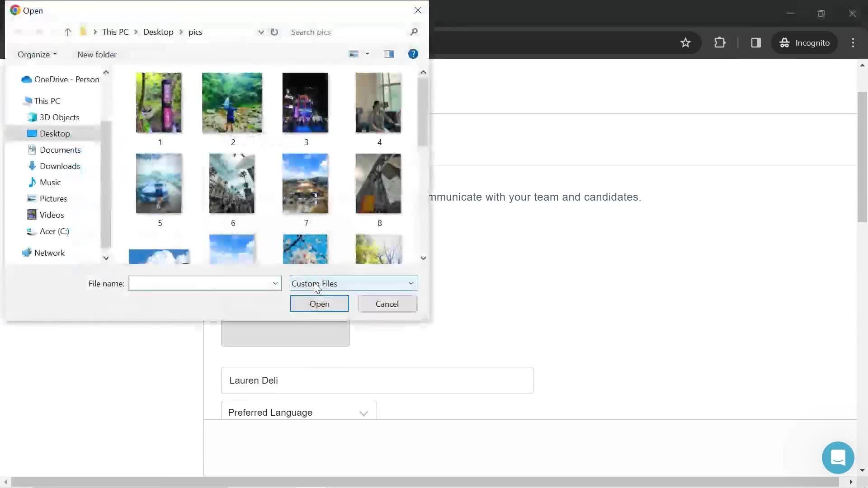Screen dimensions: 868x488
Task: Scroll down the file browser panel
Action: tap(424, 258)
